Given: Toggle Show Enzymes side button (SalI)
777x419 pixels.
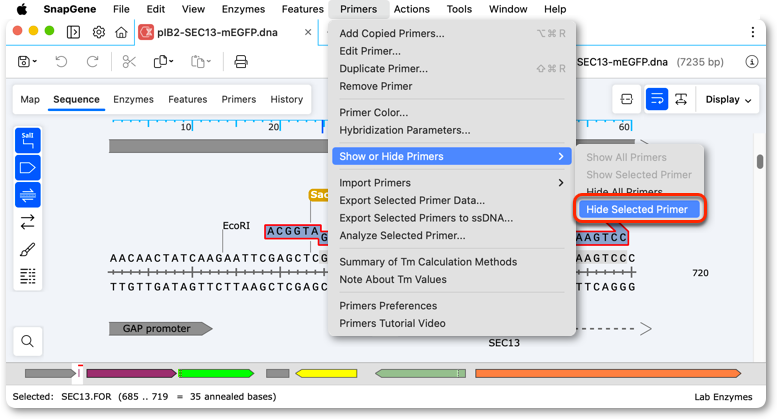Looking at the screenshot, I should point(28,140).
